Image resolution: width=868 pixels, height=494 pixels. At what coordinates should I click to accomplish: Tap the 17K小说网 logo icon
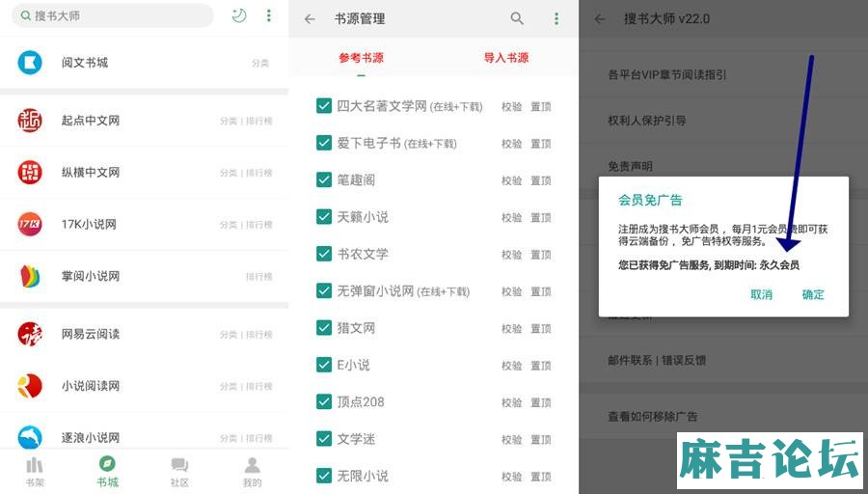click(x=30, y=224)
